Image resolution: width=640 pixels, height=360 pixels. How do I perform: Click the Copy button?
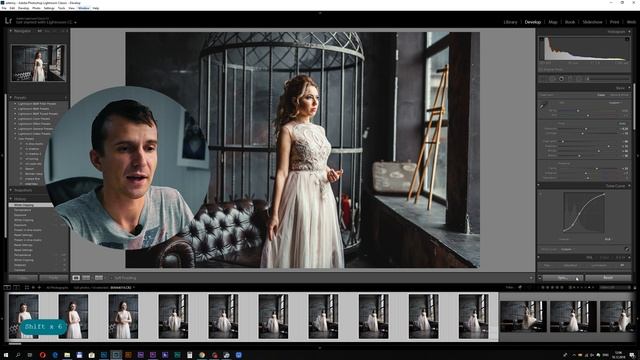(x=23, y=278)
